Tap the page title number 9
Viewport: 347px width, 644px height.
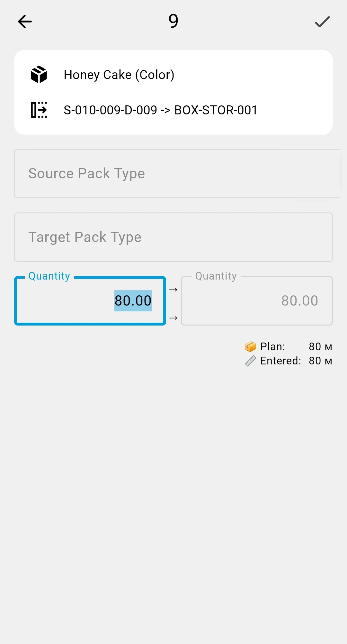[x=173, y=21]
